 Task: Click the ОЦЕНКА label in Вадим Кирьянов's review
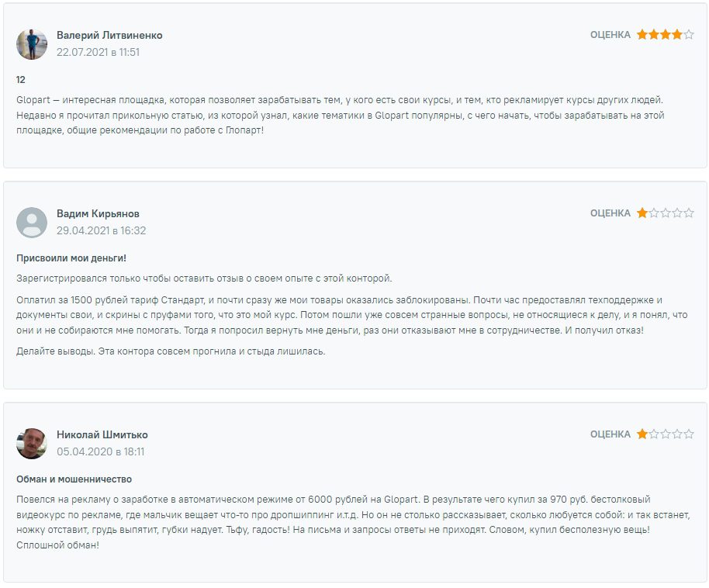[x=610, y=213]
